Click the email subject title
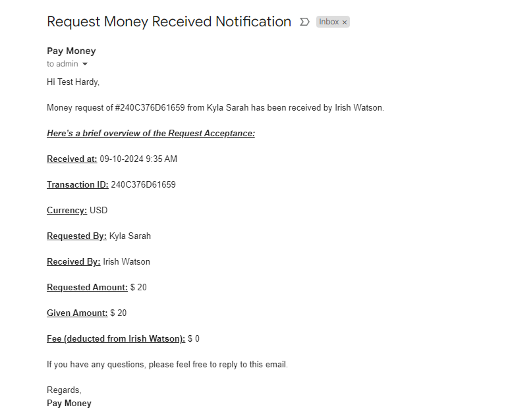Screen dimensions: 506x420 169,22
